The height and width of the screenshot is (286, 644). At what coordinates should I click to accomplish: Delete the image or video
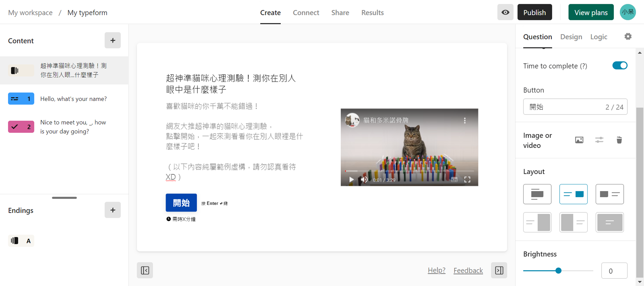pyautogui.click(x=619, y=140)
